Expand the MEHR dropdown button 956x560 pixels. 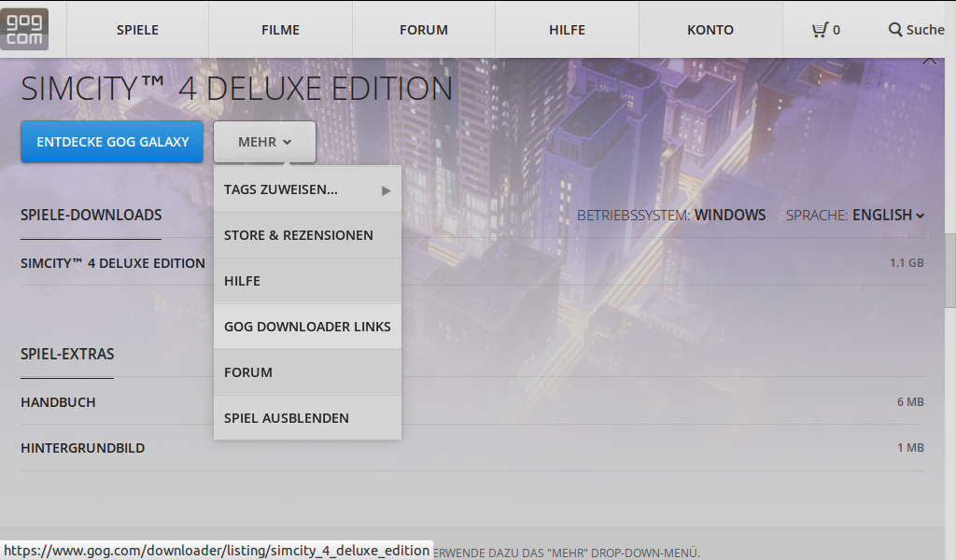pos(264,142)
